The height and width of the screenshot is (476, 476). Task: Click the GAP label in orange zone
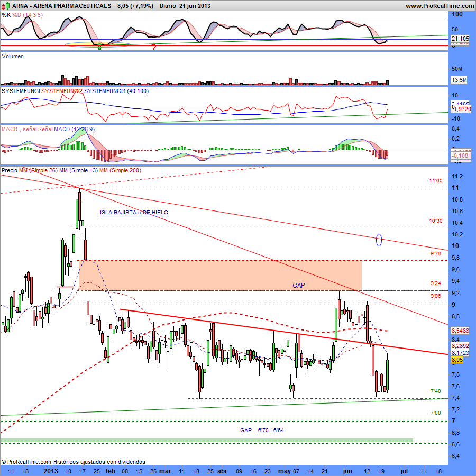click(299, 285)
